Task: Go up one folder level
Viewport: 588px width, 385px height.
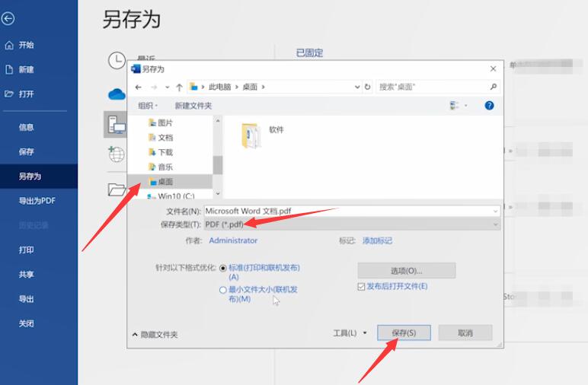Action: pos(179,87)
